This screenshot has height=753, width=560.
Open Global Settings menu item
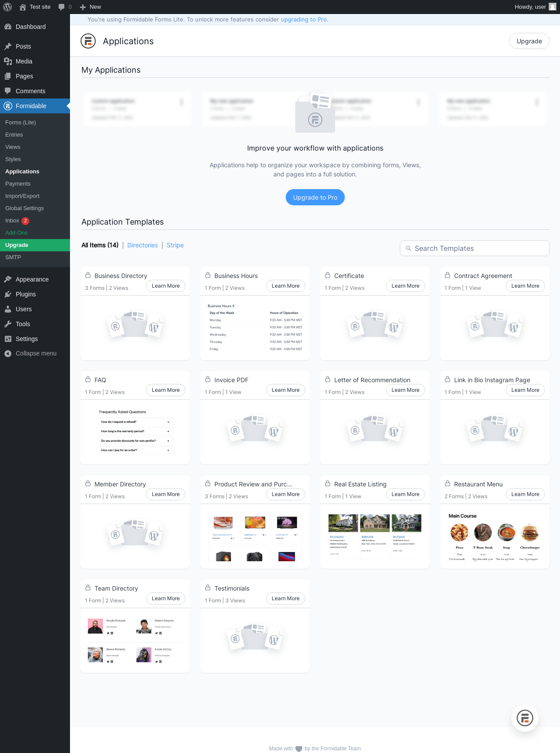pos(24,208)
